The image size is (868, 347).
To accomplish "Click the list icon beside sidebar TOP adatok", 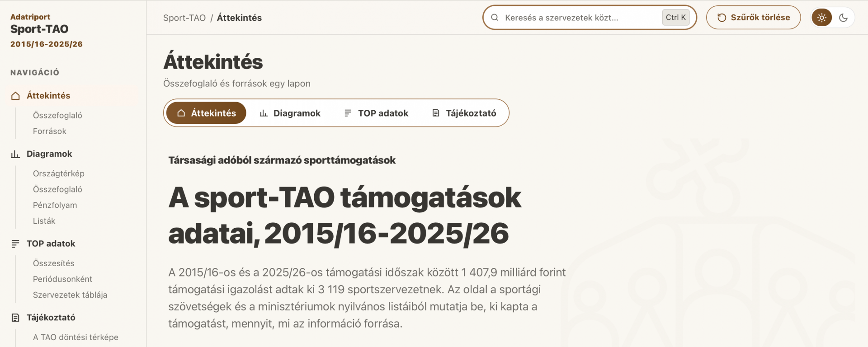I will (15, 244).
